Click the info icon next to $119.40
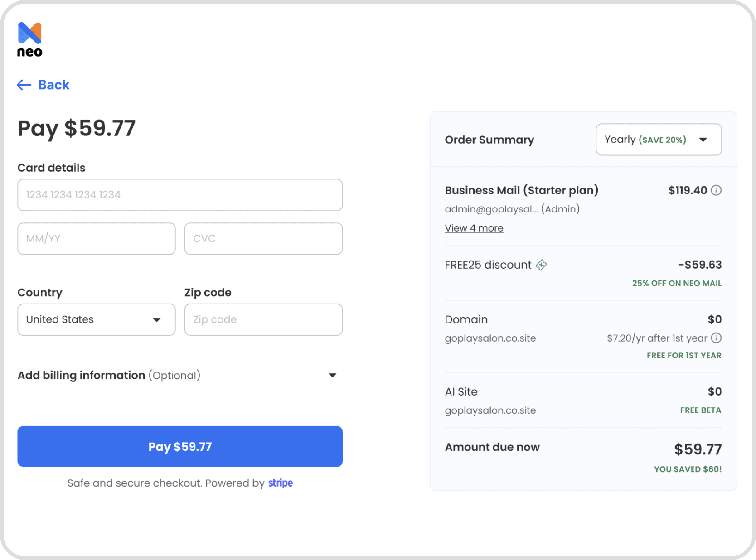 click(716, 190)
